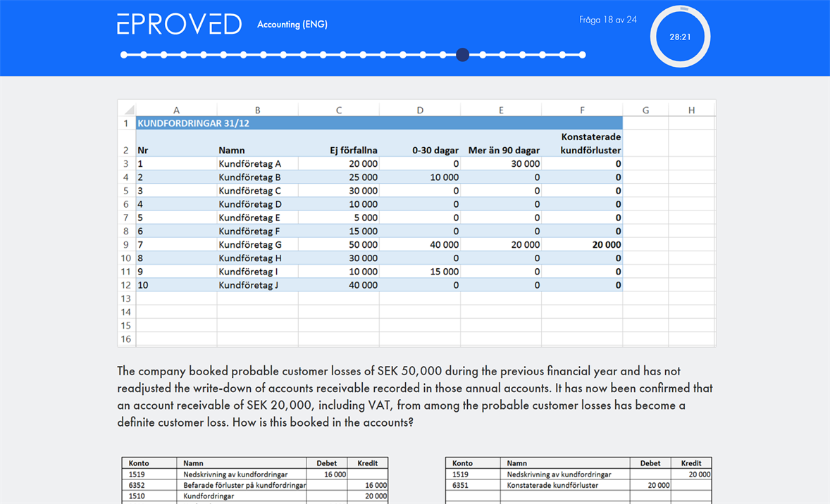Image resolution: width=830 pixels, height=504 pixels.
Task: Select row 9 header in the spreadsheet
Action: click(x=126, y=245)
